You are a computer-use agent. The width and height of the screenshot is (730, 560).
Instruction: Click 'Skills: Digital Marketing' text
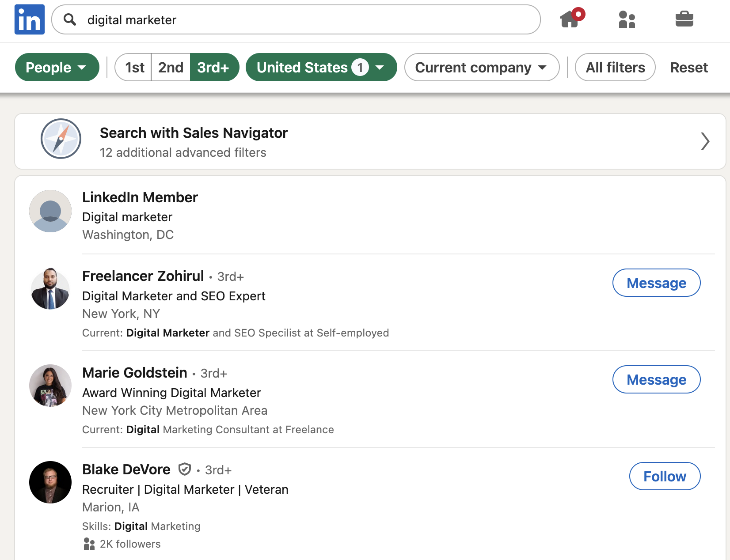pyautogui.click(x=141, y=526)
